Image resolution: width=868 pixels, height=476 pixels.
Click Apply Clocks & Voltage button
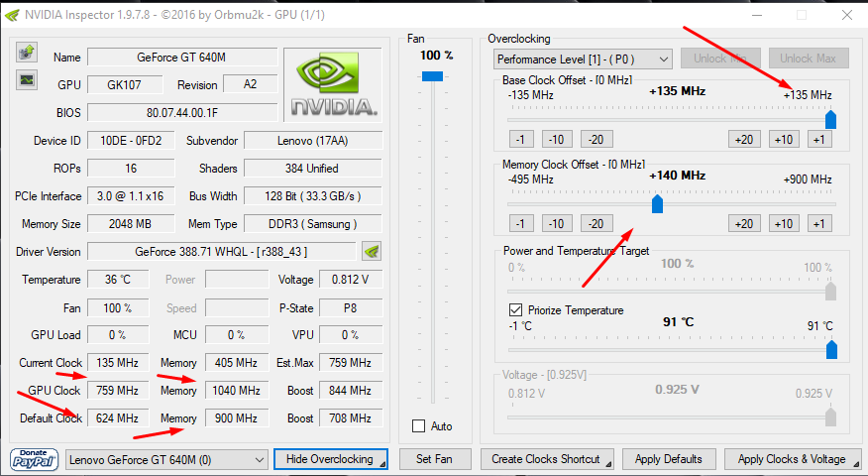[x=792, y=459]
